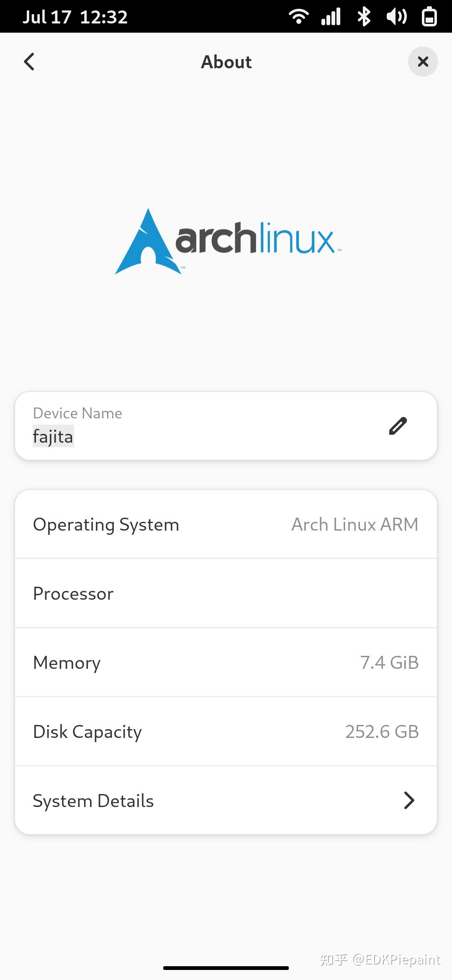Go back using the header arrow
Screen dimensions: 452x980
29,62
